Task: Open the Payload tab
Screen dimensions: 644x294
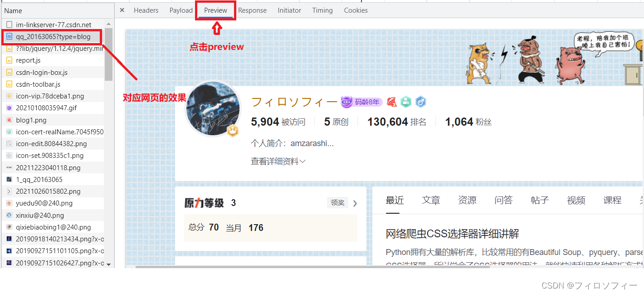Action: 181,10
